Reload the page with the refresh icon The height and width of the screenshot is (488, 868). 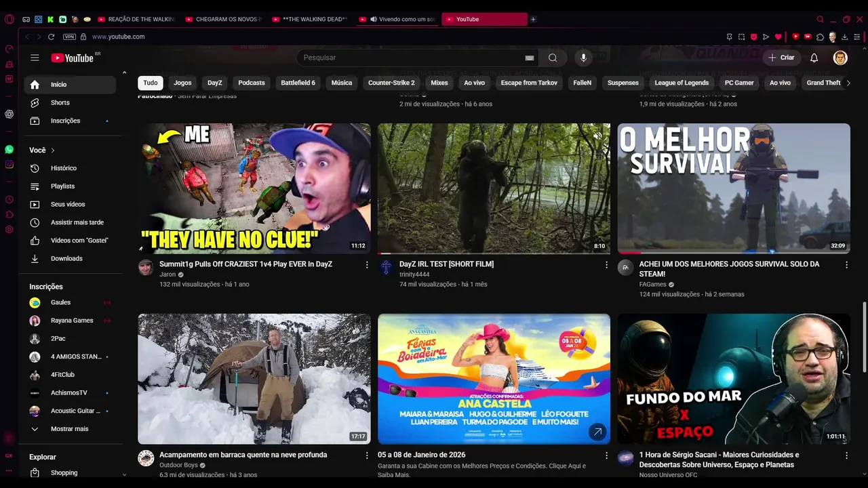pos(51,37)
